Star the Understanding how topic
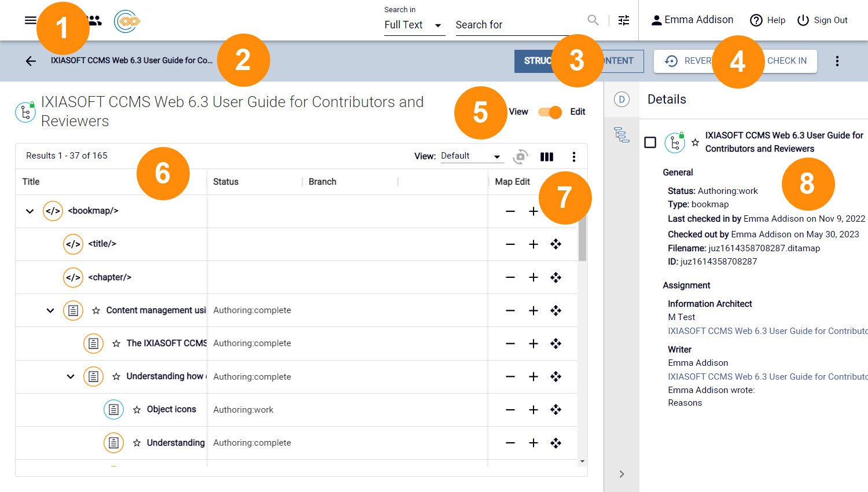The image size is (868, 492). pos(116,377)
